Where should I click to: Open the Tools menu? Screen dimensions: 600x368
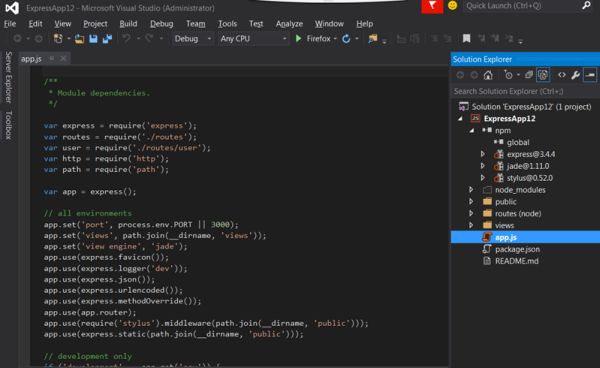227,24
